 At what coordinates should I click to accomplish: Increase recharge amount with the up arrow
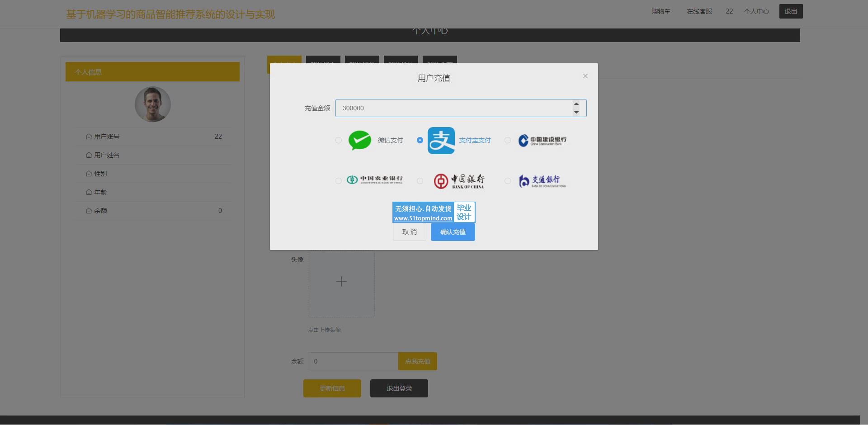tap(576, 104)
